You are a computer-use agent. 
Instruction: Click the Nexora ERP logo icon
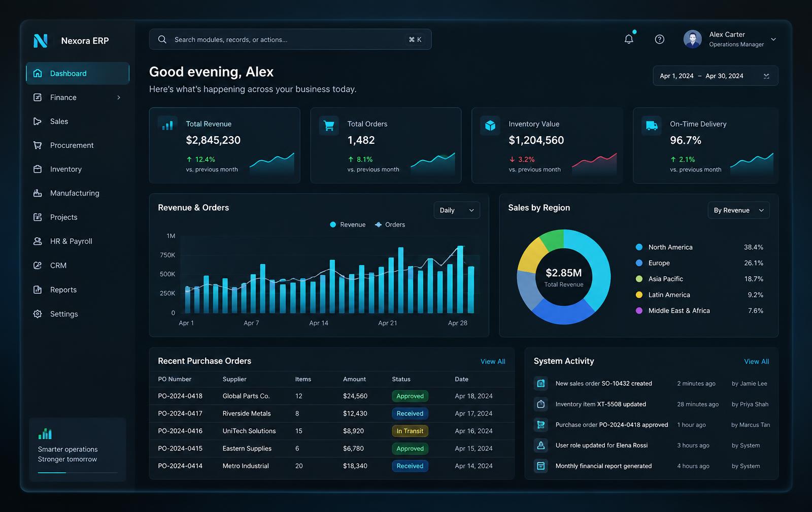tap(41, 41)
